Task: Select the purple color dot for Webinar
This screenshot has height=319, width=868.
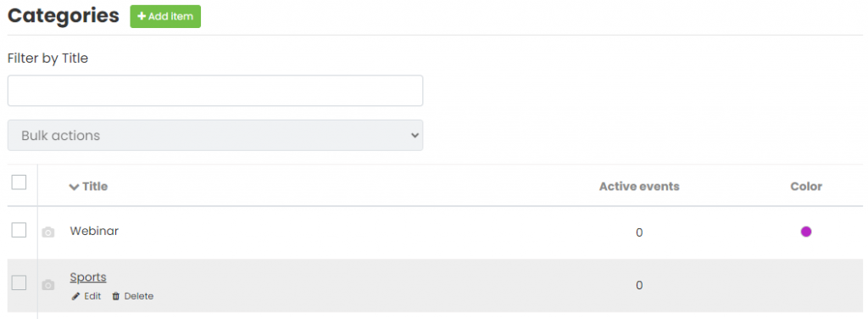Action: pyautogui.click(x=806, y=232)
